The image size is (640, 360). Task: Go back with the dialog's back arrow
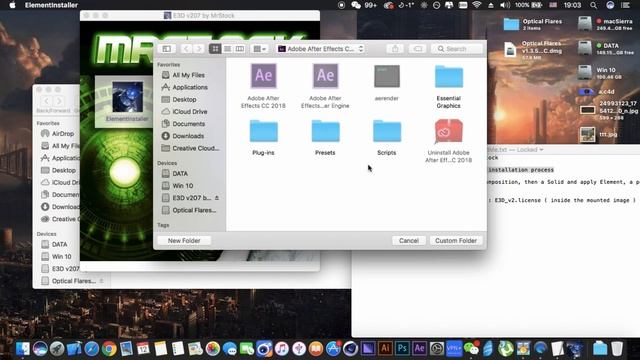(x=186, y=49)
